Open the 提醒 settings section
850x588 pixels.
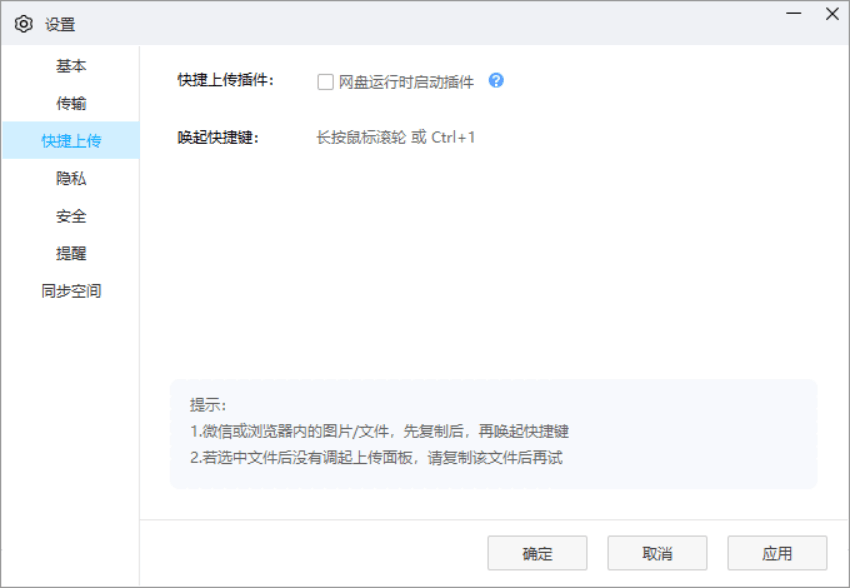[70, 253]
